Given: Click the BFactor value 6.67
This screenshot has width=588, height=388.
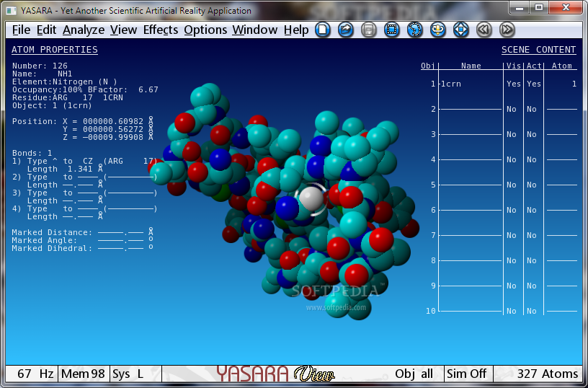Looking at the screenshot, I should [x=148, y=89].
